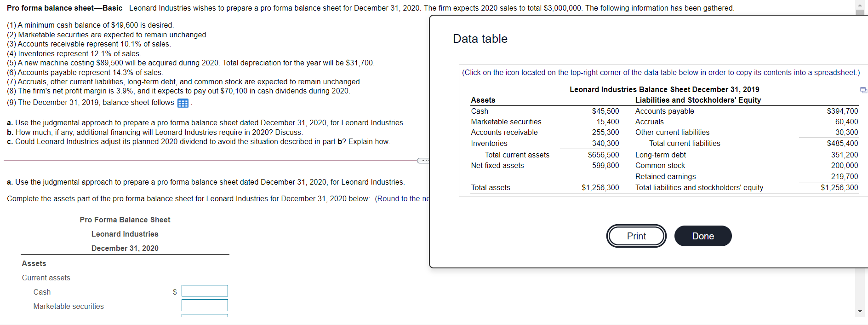The height and width of the screenshot is (325, 868).
Task: Click the Marketable securities input field
Action: (205, 305)
